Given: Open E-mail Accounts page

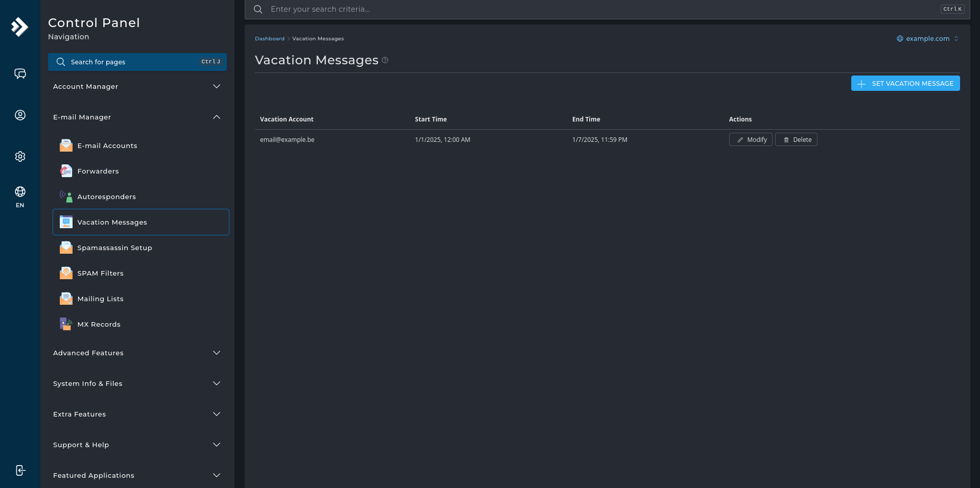Looking at the screenshot, I should 107,146.
